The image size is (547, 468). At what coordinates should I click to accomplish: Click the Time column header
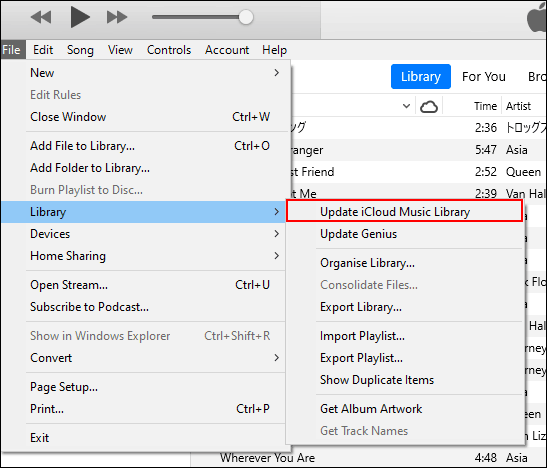(485, 106)
